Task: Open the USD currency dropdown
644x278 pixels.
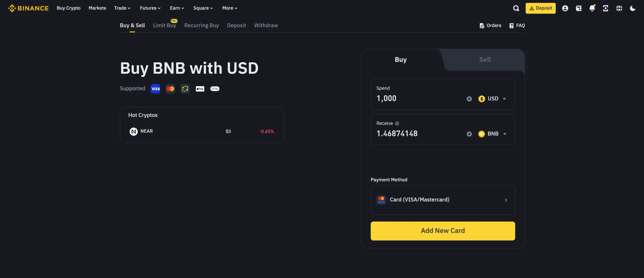Action: point(492,99)
